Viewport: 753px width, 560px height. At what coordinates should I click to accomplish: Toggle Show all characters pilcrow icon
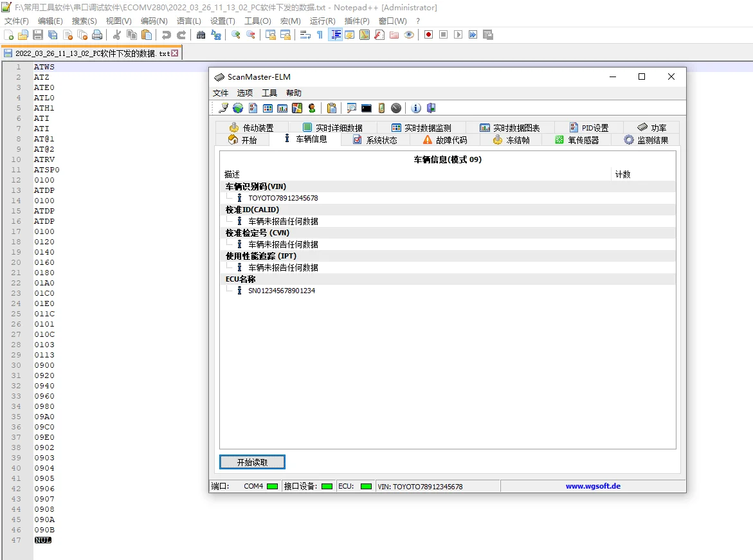320,35
